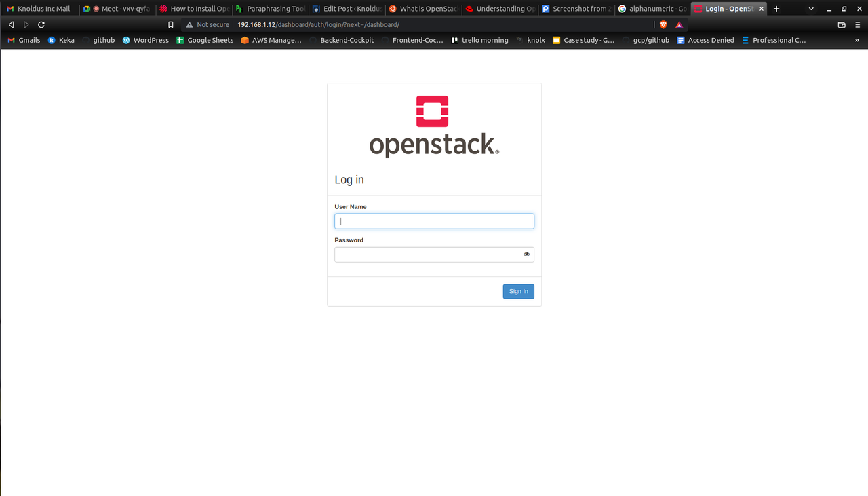Switch to the Meet tab
The height and width of the screenshot is (496, 868).
point(117,9)
